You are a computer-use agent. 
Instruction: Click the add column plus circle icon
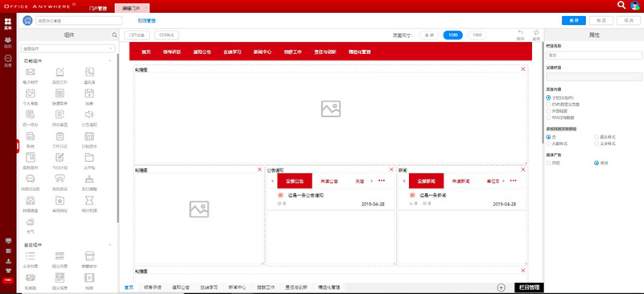click(x=501, y=288)
